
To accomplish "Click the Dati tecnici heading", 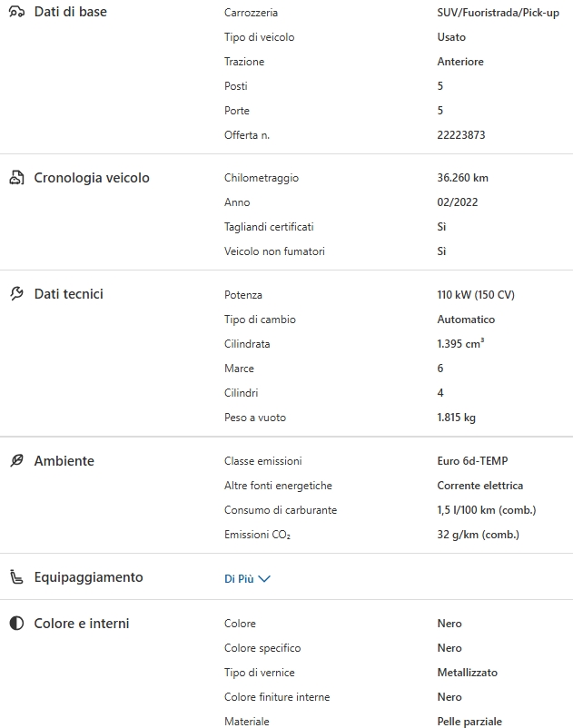I will click(x=68, y=294).
